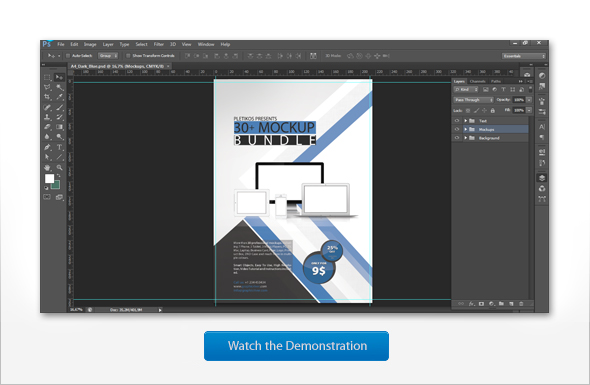Hide the Background layer group
This screenshot has width=590, height=385.
[457, 138]
